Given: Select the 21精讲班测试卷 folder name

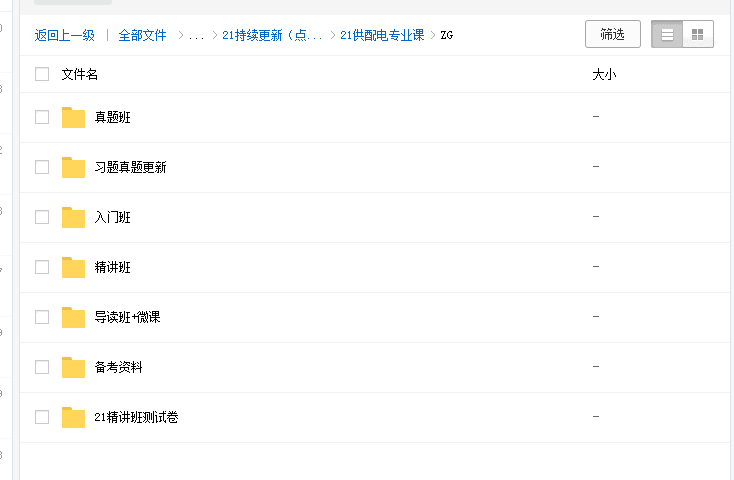Looking at the screenshot, I should tap(136, 417).
